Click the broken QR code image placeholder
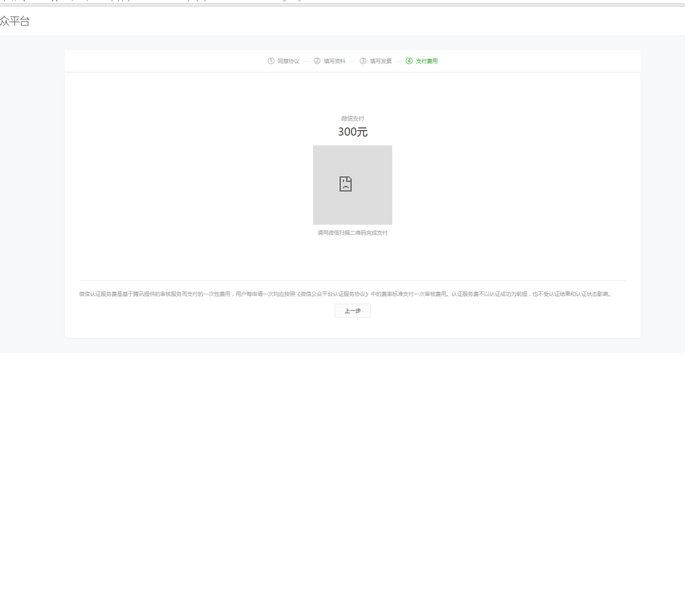 click(352, 185)
